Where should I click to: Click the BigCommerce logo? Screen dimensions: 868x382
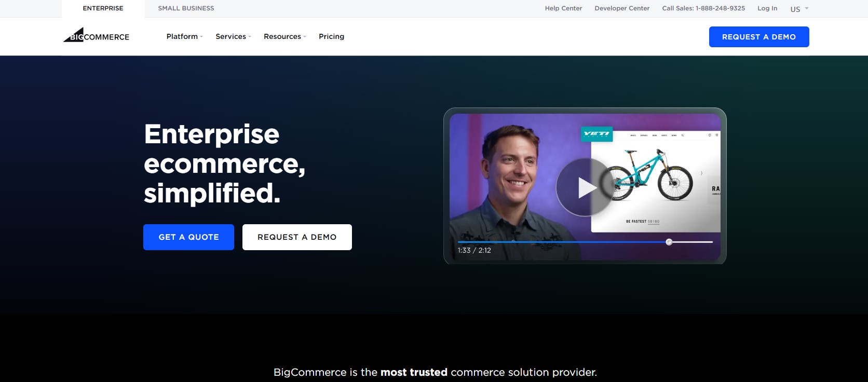coord(97,35)
